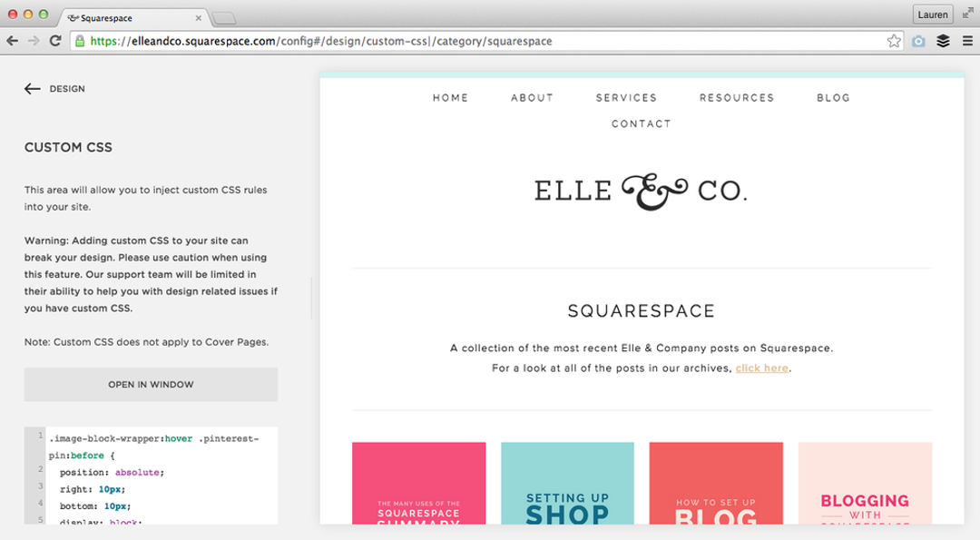Viewport: 980px width, 540px height.
Task: Follow the 'click here' archives link
Action: pyautogui.click(x=762, y=368)
